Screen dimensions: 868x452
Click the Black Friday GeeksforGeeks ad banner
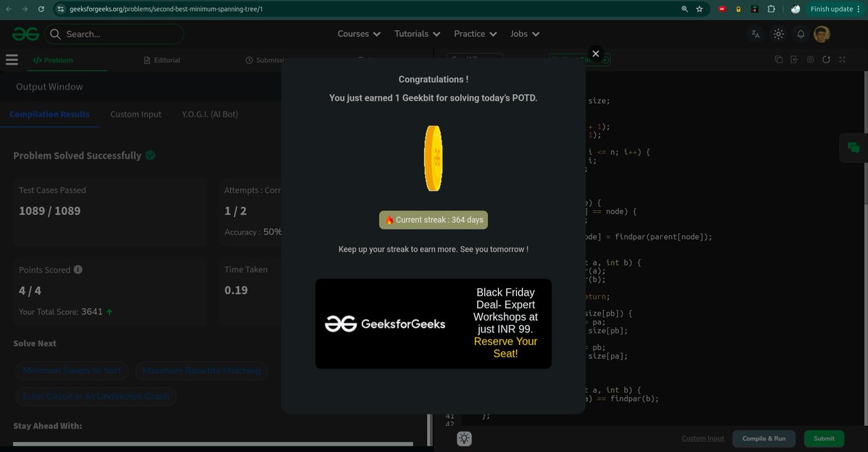point(434,324)
